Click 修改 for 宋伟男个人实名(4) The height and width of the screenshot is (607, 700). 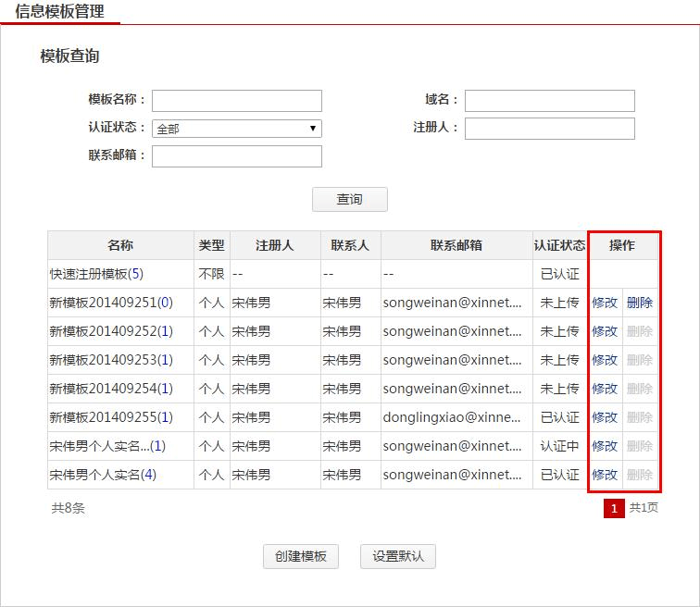pyautogui.click(x=605, y=475)
